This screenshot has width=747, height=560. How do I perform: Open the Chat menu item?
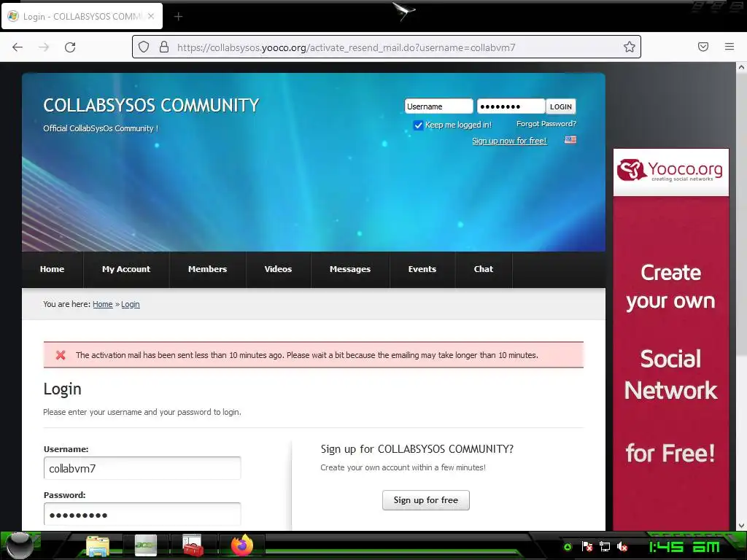click(484, 269)
